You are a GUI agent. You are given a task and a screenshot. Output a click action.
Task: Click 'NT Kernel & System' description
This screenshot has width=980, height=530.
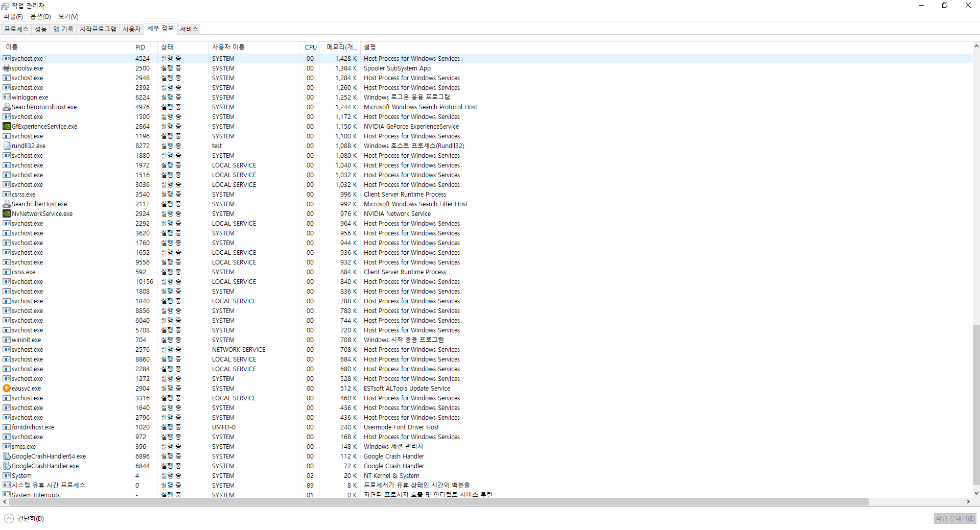(391, 476)
